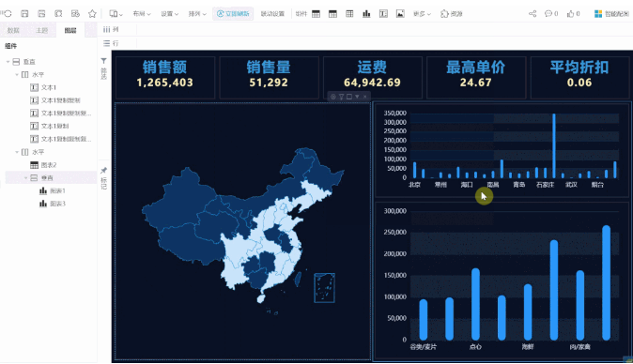This screenshot has height=364, width=633.
Task: Select the 图层 layers tab
Action: coord(70,30)
